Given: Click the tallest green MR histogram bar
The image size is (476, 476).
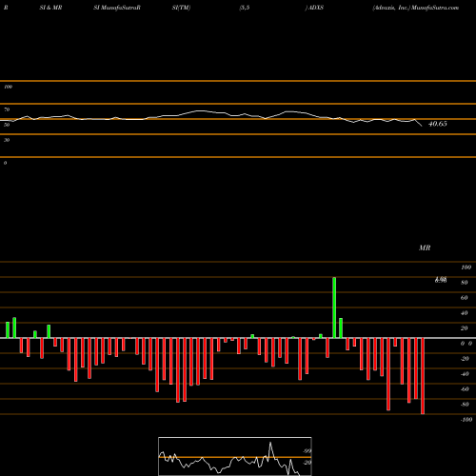Looking at the screenshot, I should (334, 307).
